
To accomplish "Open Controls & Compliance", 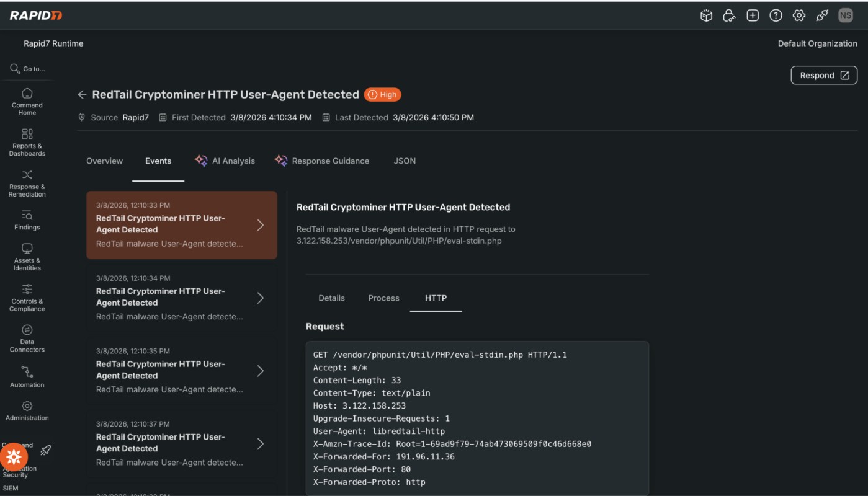I will coord(27,297).
